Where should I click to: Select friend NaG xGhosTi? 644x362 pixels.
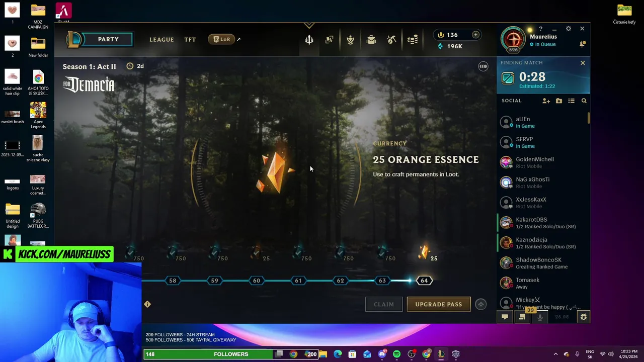(x=542, y=183)
